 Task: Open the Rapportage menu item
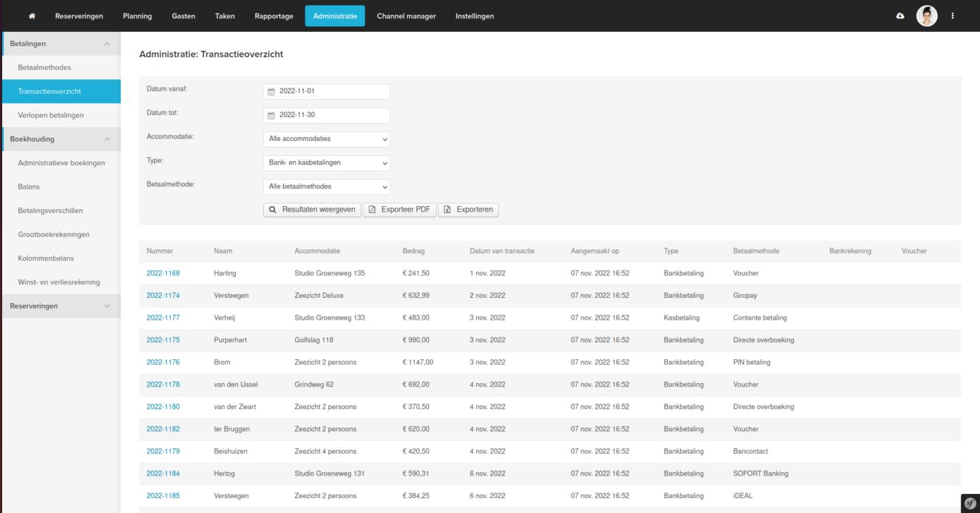[x=273, y=16]
